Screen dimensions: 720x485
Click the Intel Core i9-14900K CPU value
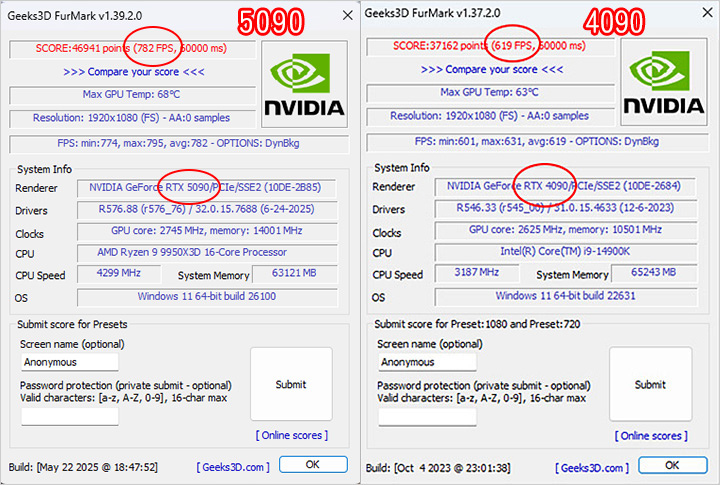coord(566,252)
